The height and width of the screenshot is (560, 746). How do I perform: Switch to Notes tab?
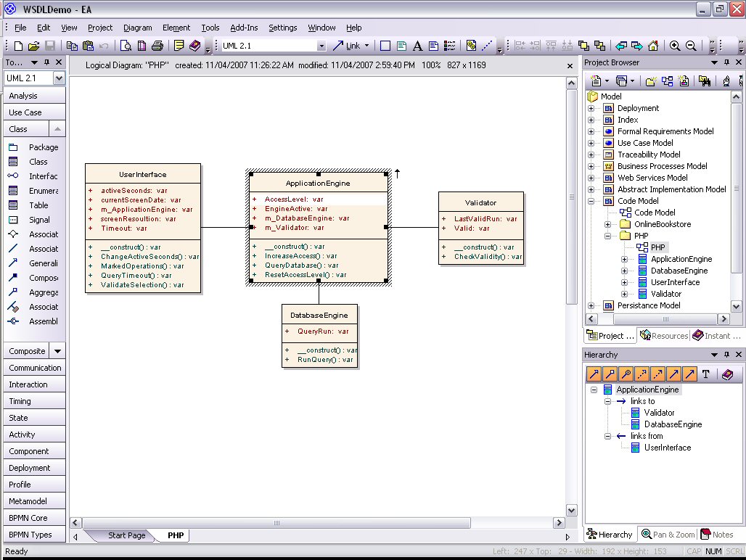717,535
